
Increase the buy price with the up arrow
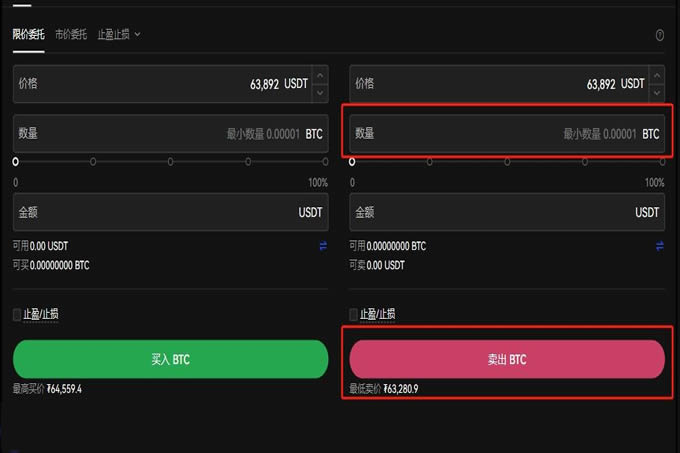coord(320,75)
